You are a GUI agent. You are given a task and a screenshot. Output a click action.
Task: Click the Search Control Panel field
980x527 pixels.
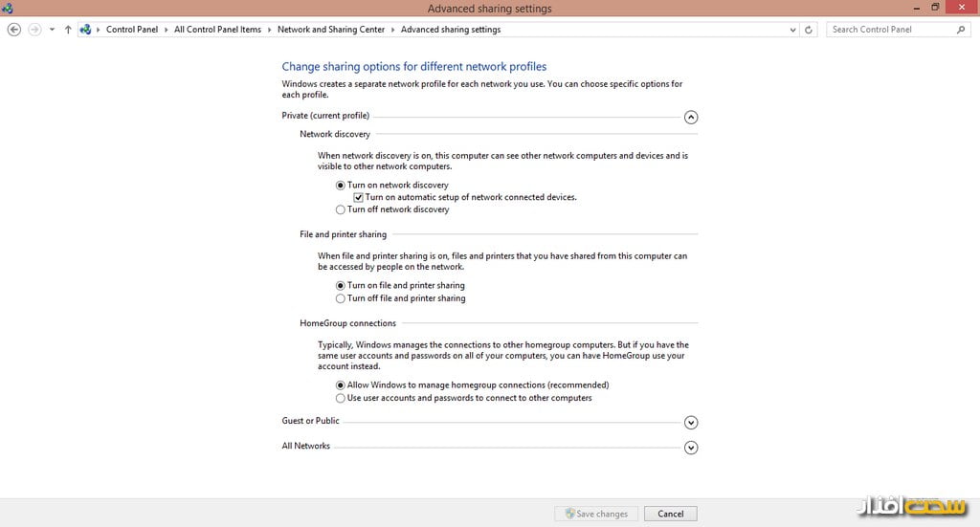890,30
